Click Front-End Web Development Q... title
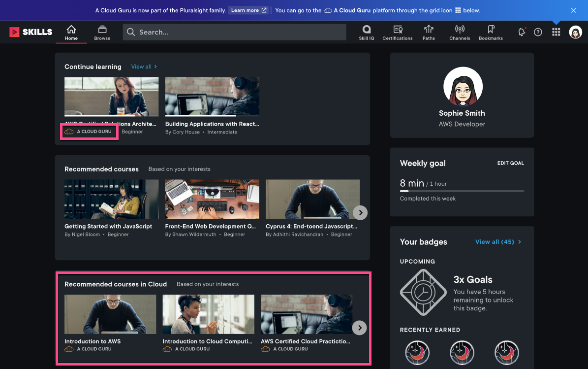Viewport: 588px width, 369px height. click(x=211, y=226)
